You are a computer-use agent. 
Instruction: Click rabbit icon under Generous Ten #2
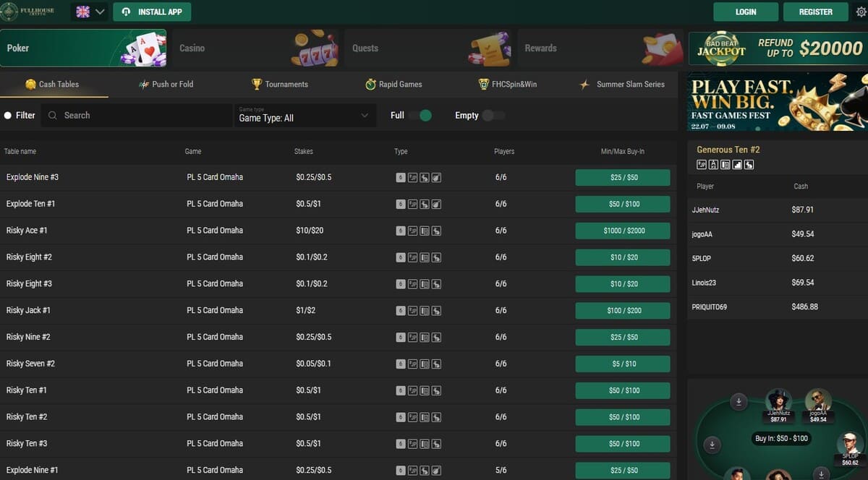coord(749,165)
